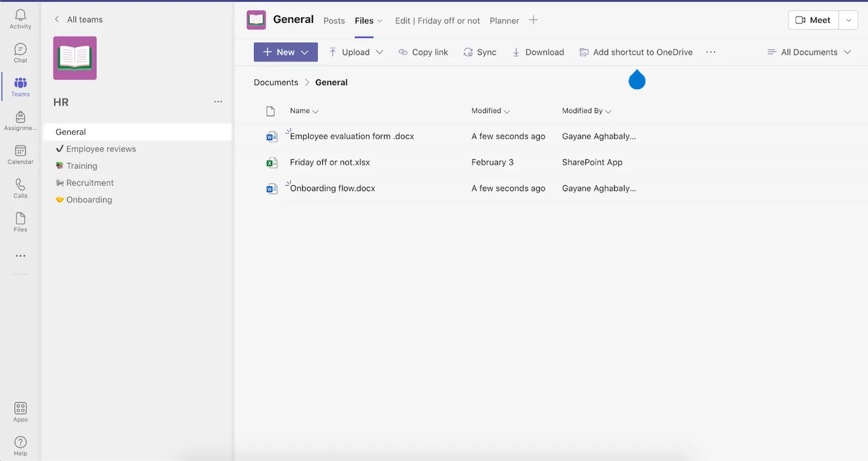Open the New dropdown button

(x=286, y=52)
